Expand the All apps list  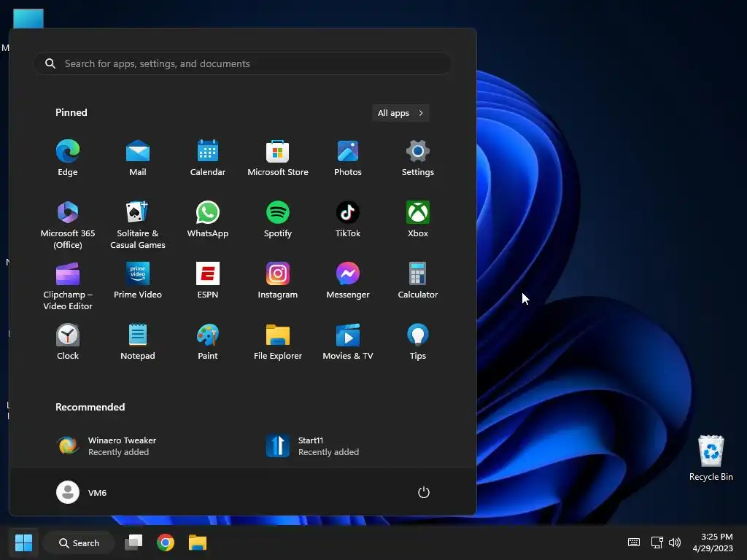tap(400, 113)
